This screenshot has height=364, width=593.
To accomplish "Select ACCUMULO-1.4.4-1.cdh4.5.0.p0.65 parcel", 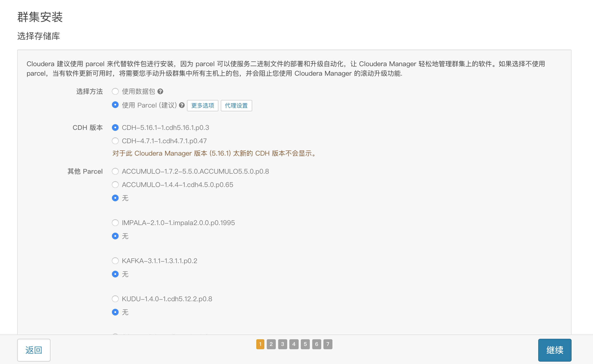I will click(x=115, y=185).
